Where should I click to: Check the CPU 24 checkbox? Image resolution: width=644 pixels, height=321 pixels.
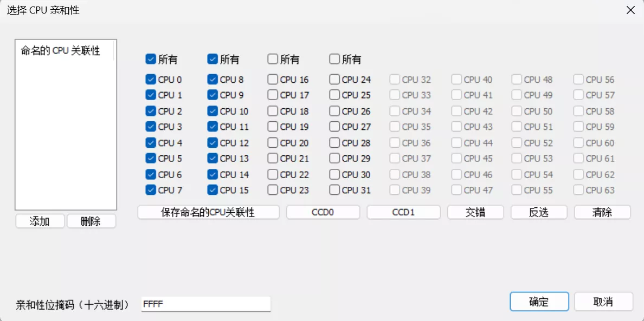334,79
